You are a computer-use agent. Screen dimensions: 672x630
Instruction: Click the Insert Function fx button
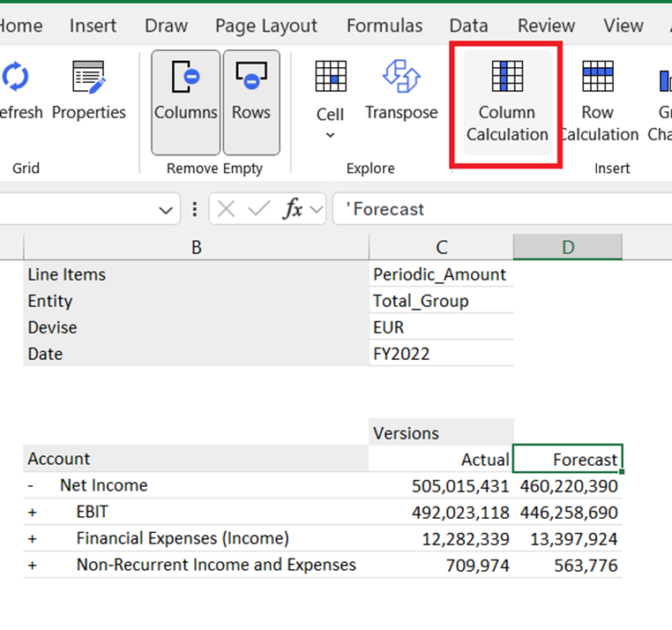[293, 210]
